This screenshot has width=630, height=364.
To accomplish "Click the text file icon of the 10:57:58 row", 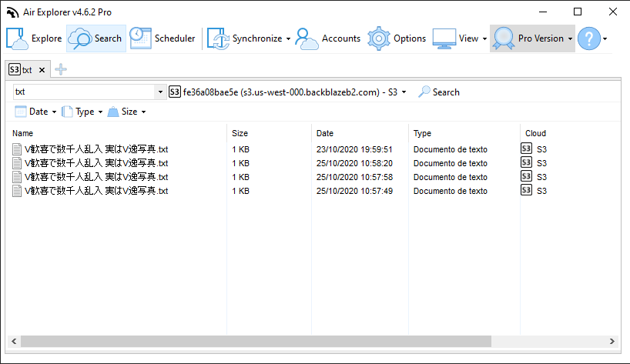I will 17,177.
